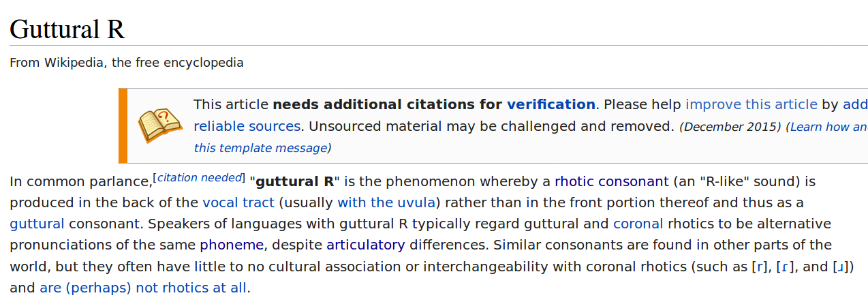Follow the "guttural" consonant link

pos(37,224)
